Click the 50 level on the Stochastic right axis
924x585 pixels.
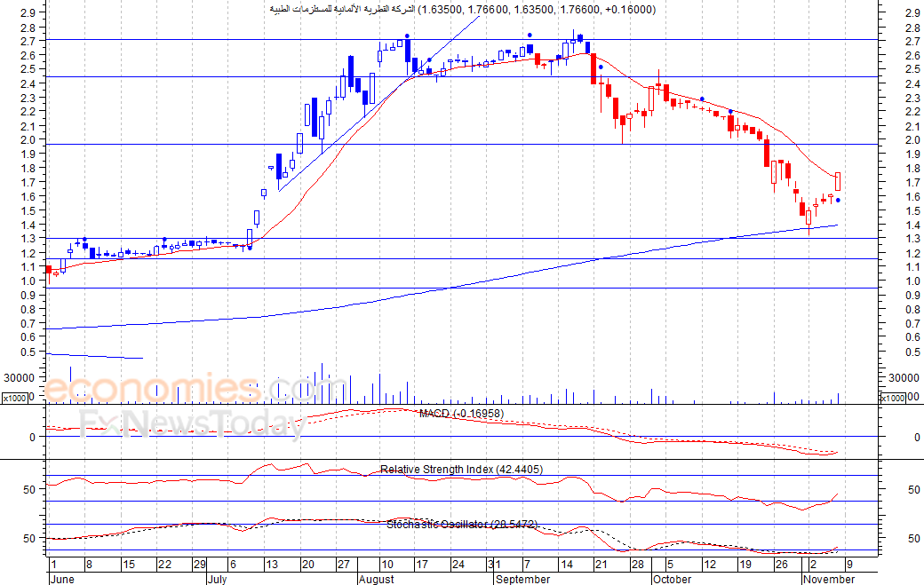914,539
